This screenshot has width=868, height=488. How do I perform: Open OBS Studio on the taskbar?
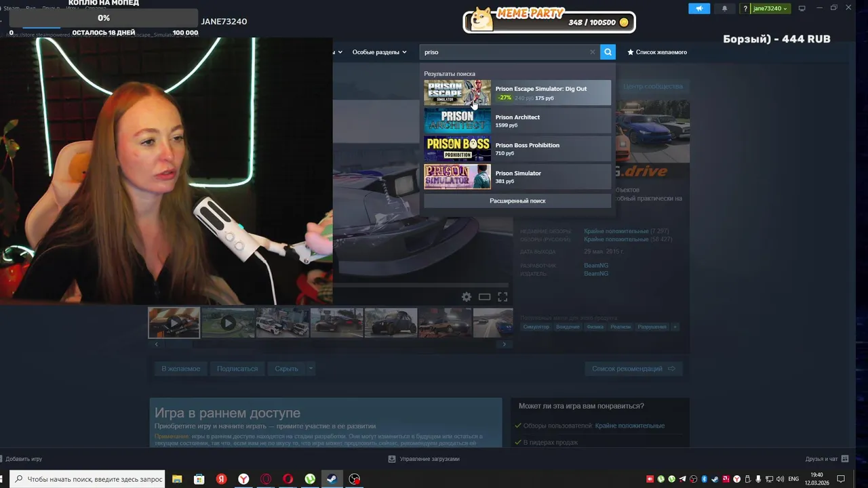pos(355,479)
